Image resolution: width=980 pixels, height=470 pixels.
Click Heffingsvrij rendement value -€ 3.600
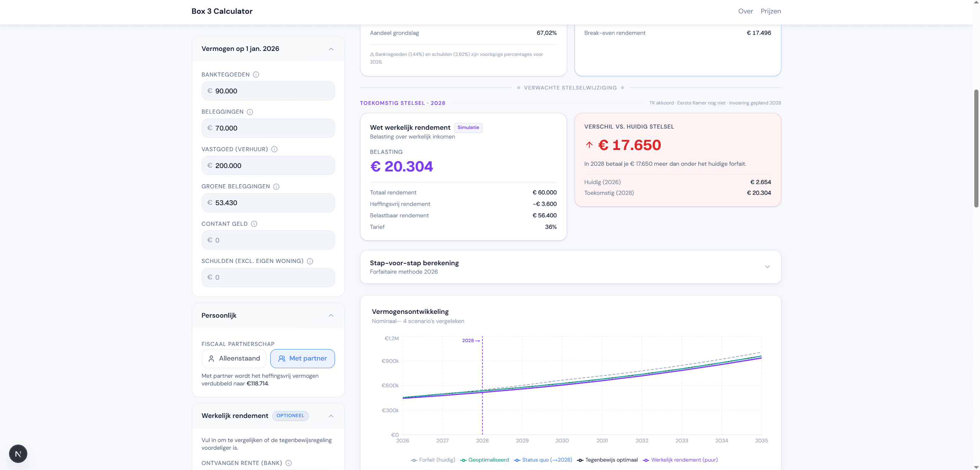coord(544,204)
